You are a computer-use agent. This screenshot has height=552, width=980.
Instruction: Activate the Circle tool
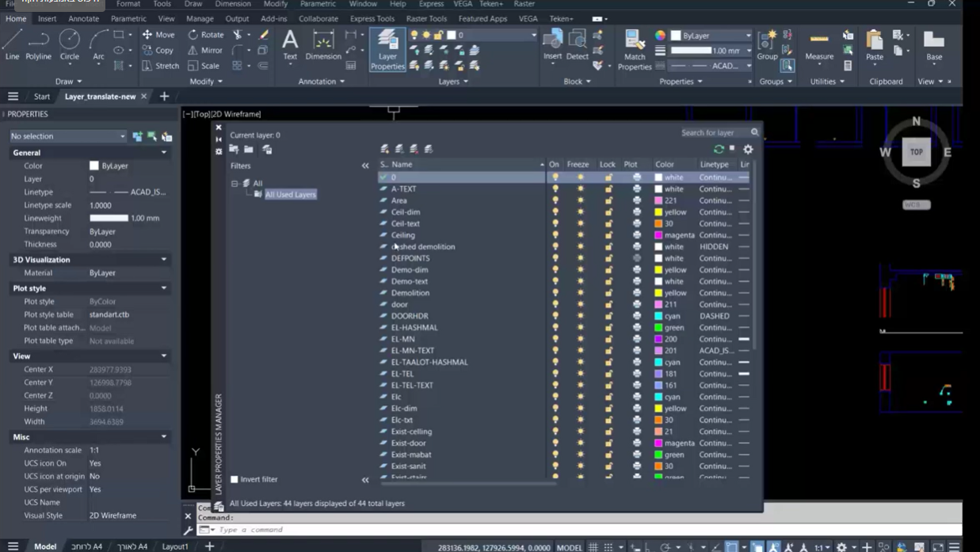click(69, 45)
